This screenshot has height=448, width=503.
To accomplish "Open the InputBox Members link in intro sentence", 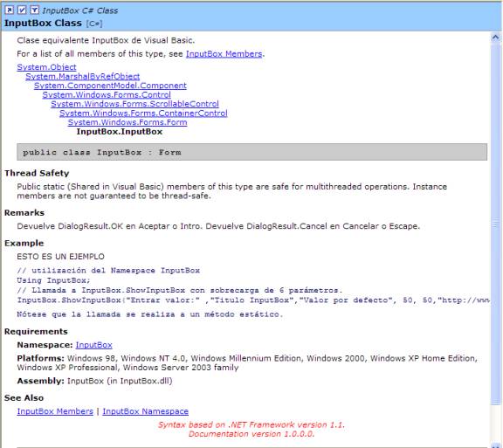I will click(x=224, y=54).
